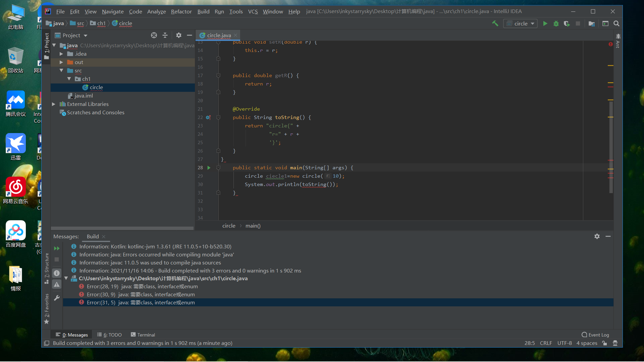This screenshot has width=644, height=362.
Task: Click the Debug bug icon in the toolbar
Action: (556, 23)
